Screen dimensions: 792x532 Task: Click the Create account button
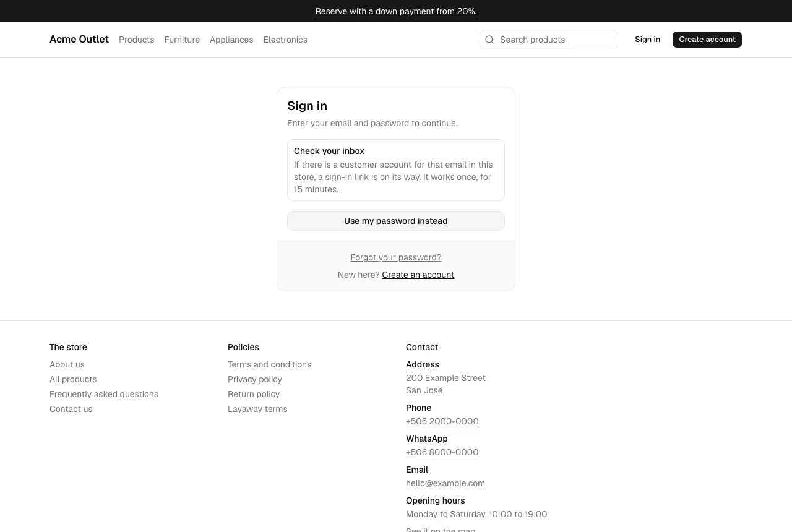(x=707, y=40)
